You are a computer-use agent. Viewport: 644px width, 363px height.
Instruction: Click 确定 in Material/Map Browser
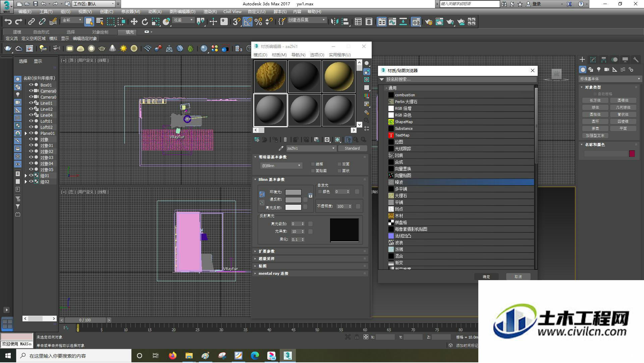[486, 277]
